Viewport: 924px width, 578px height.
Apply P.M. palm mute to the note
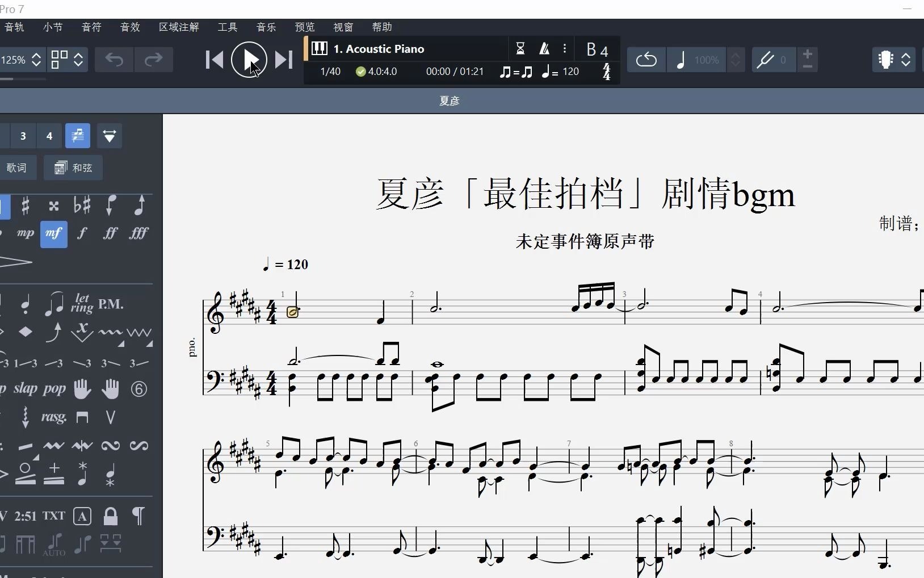111,304
